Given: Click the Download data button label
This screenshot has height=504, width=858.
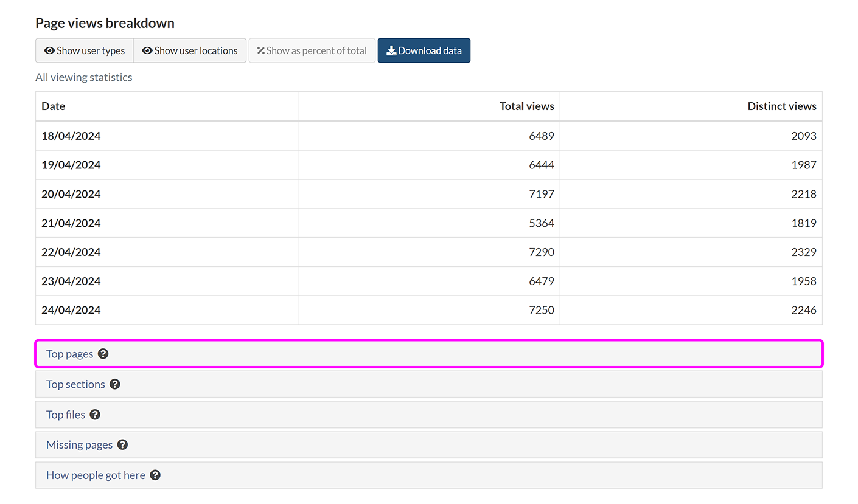Looking at the screenshot, I should point(430,50).
